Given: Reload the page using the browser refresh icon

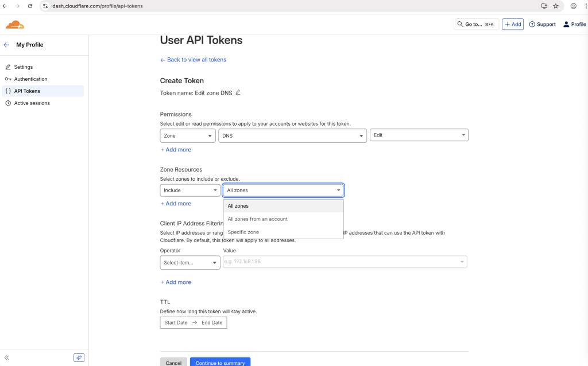Looking at the screenshot, I should tap(30, 6).
